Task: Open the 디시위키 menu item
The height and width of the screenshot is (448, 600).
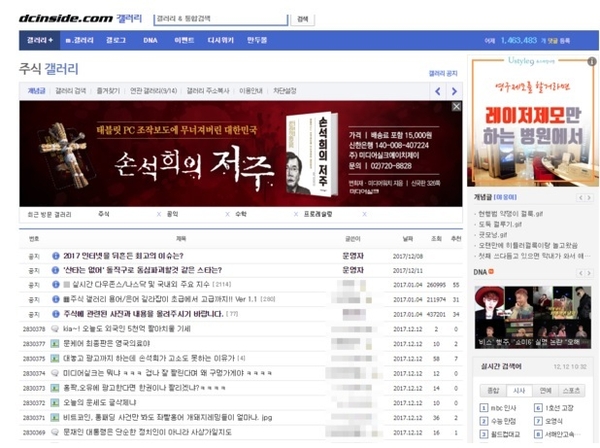Action: pyautogui.click(x=220, y=40)
